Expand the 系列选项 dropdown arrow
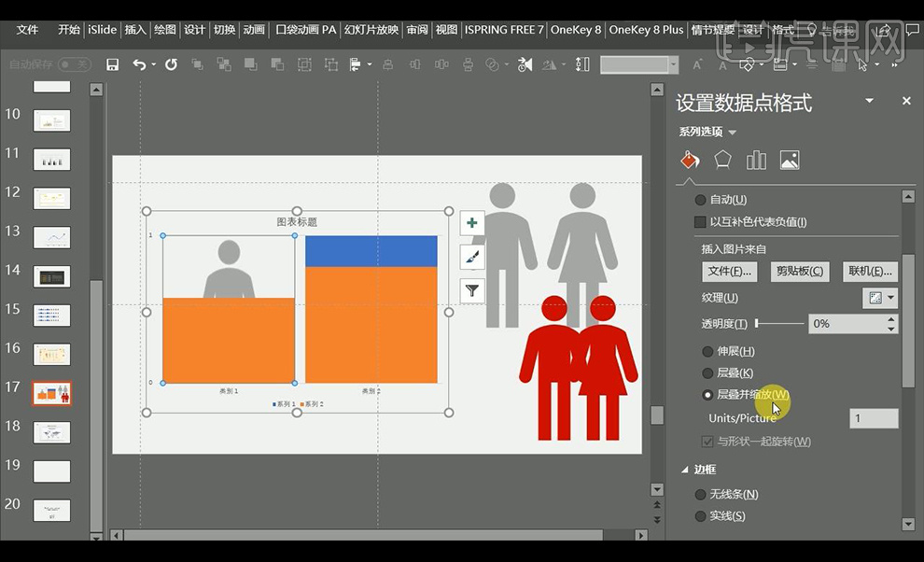 [732, 133]
